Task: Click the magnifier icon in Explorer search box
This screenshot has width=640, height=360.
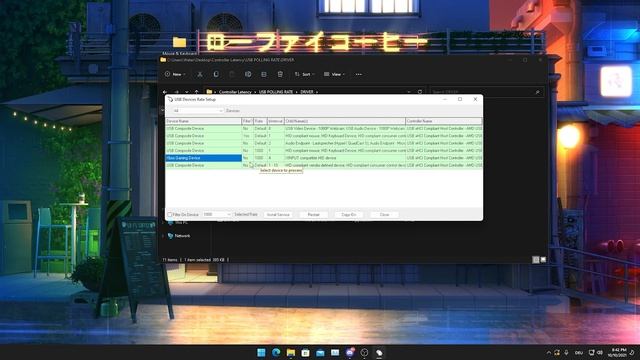Action: [538, 92]
